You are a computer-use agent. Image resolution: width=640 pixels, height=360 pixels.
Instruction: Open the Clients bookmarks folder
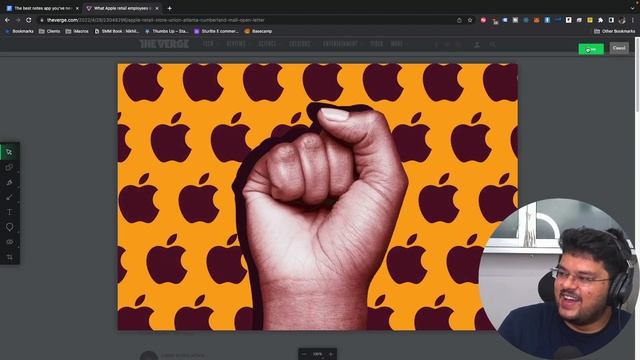(x=49, y=31)
